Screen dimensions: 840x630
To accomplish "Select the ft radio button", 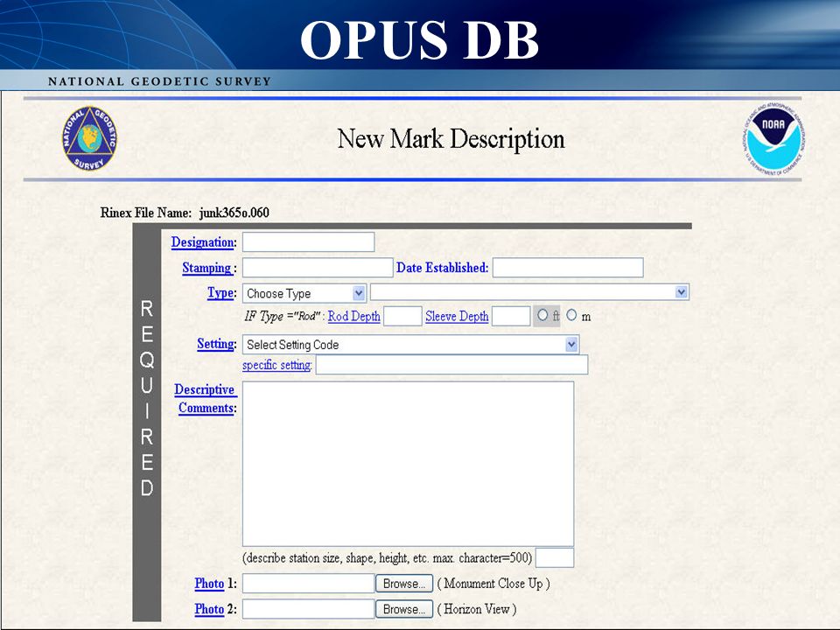I will coord(542,315).
